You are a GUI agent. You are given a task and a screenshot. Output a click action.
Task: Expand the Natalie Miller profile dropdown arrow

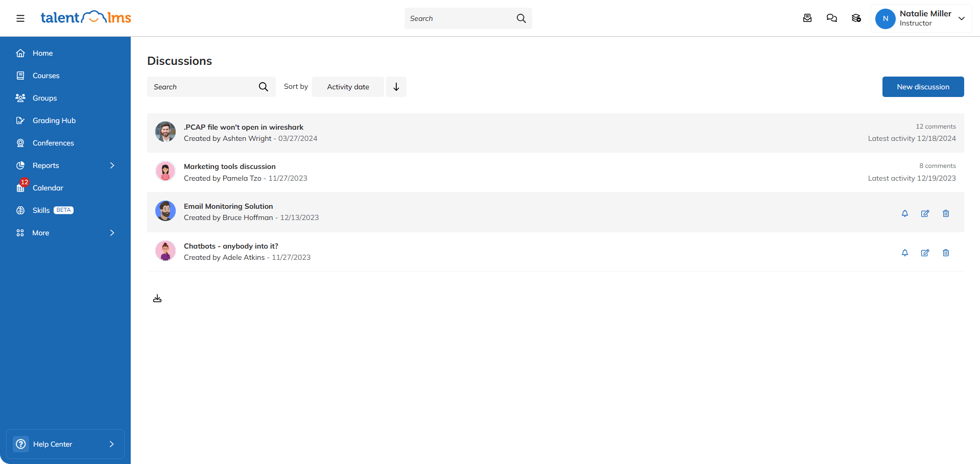tap(962, 18)
